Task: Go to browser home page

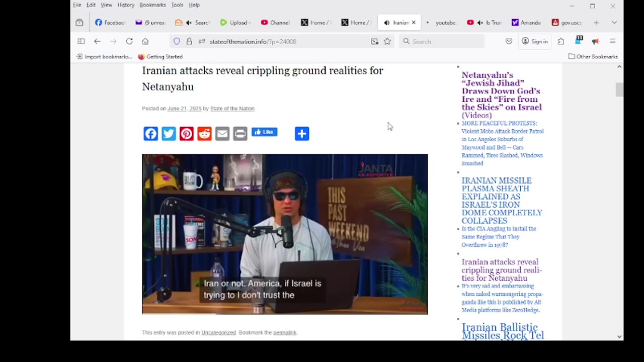Action: coord(145,41)
